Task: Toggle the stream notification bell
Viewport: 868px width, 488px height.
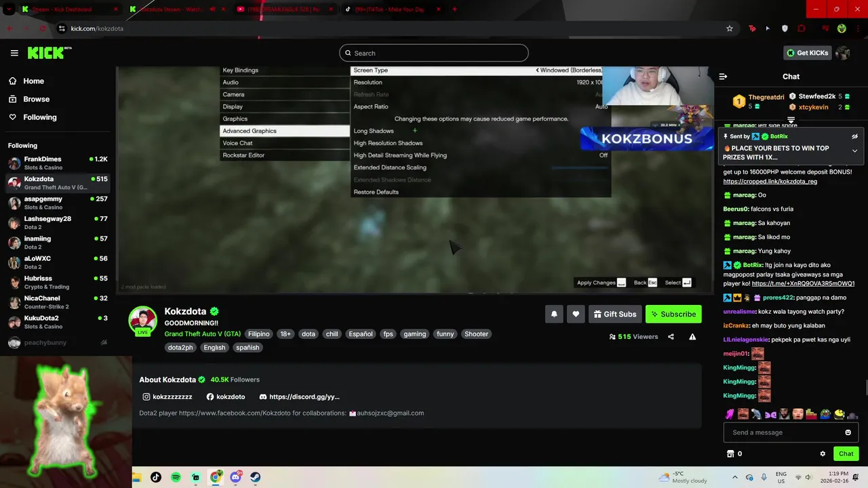Action: click(x=554, y=314)
